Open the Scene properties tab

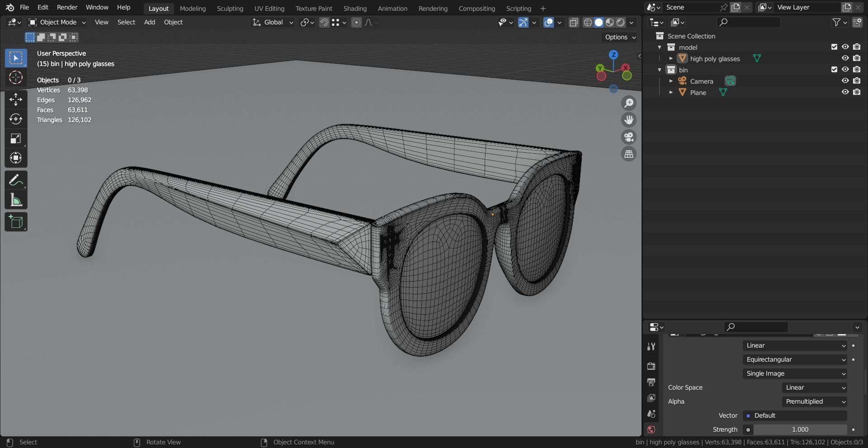(651, 414)
